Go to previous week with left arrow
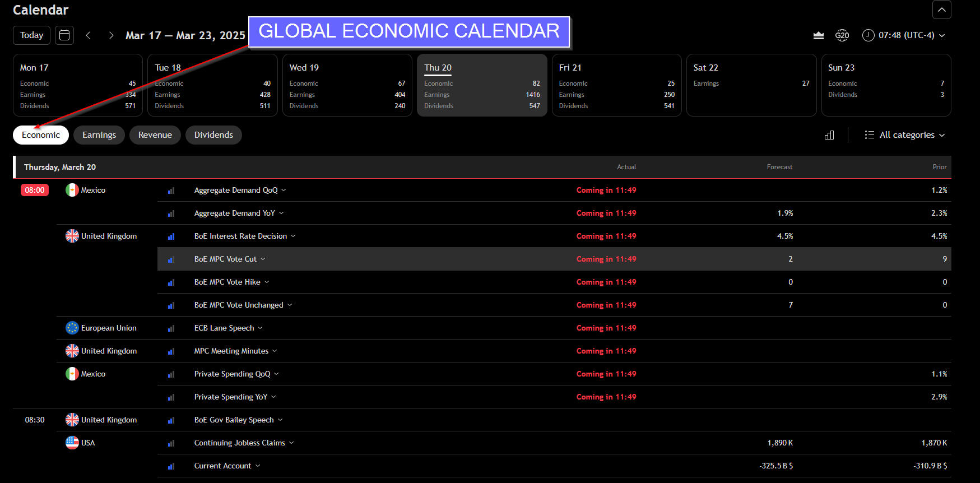Screen dimensions: 980x483 click(x=88, y=35)
